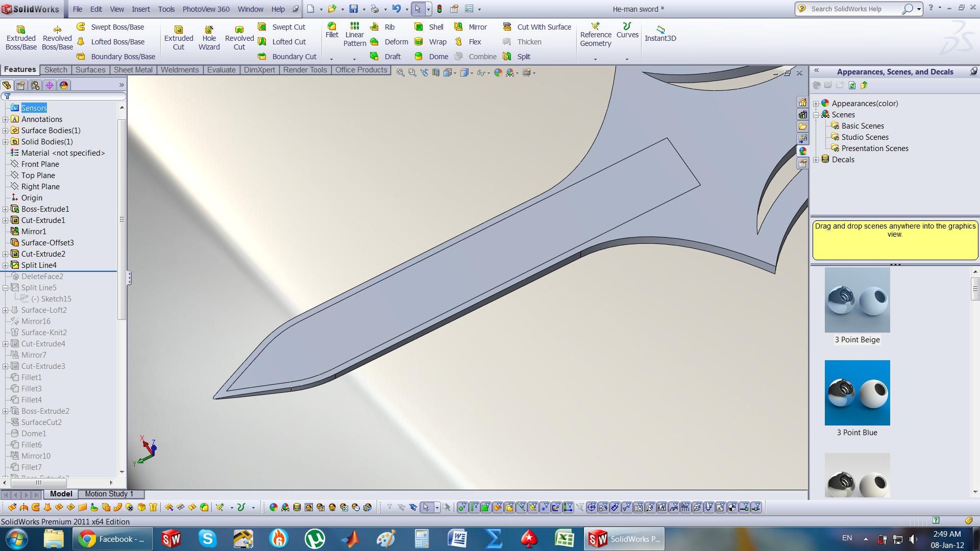Open the Curves dropdown arrow
This screenshot has height=551, width=980.
point(627,59)
